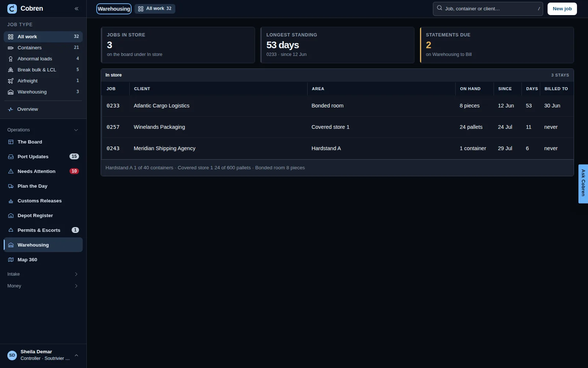
Task: Click the search magnifier icon in top bar
Action: 440,8
